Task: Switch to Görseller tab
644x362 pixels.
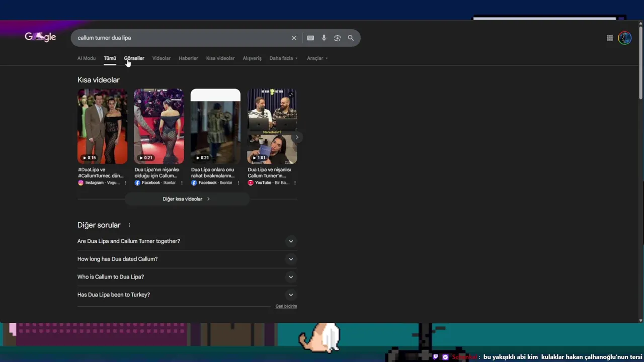Action: coord(134,58)
